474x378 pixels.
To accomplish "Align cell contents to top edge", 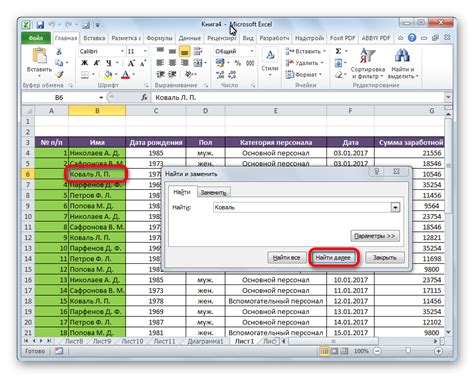I will [160, 51].
